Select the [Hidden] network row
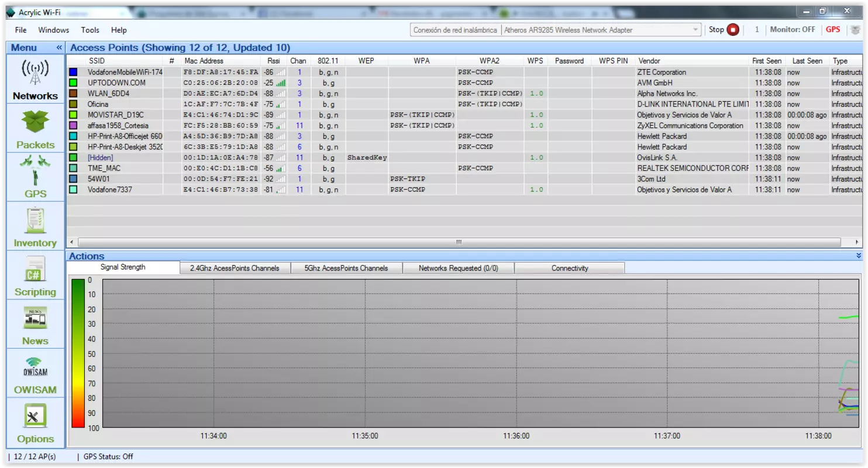 point(465,158)
